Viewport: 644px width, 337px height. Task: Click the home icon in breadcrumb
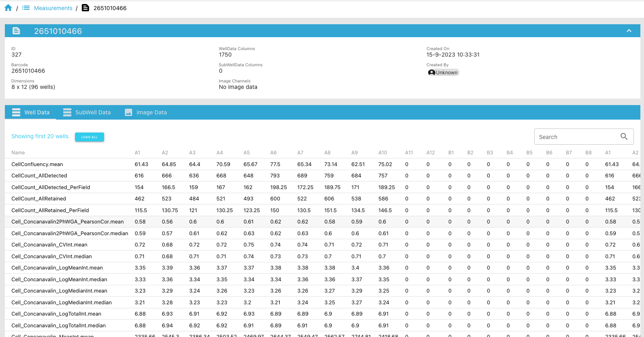(x=8, y=8)
